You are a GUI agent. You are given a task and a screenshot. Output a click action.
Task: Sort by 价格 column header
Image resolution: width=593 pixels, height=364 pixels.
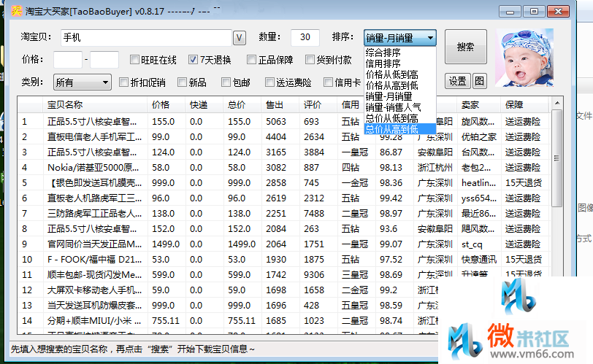tap(167, 104)
